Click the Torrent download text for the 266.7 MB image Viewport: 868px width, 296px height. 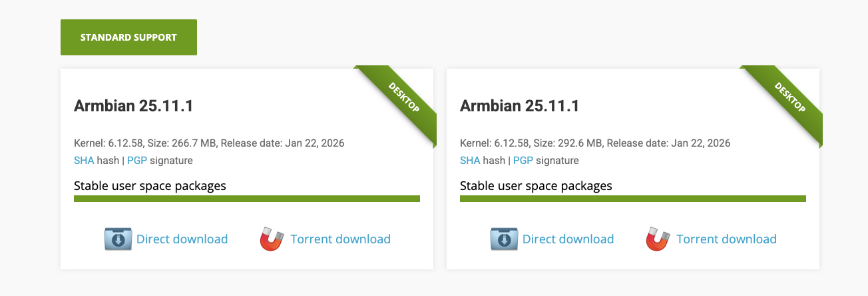coord(340,239)
